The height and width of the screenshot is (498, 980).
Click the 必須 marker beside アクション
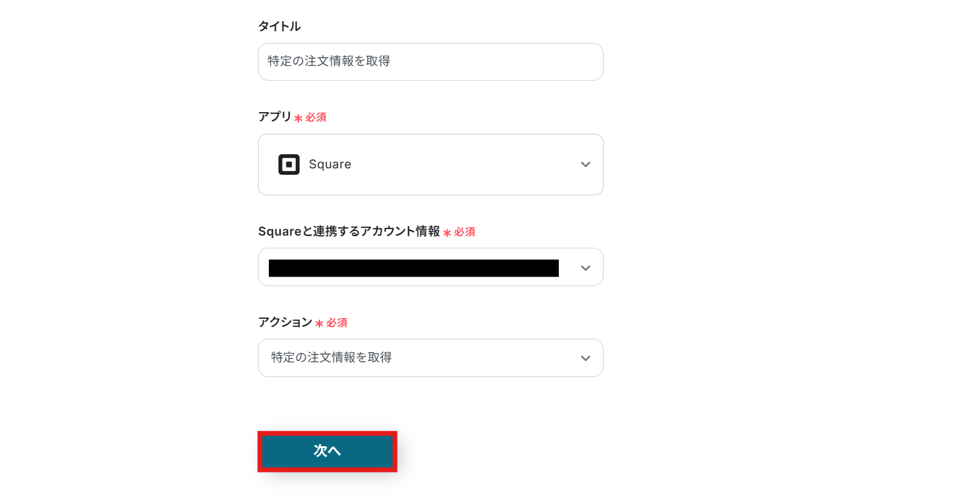point(337,323)
